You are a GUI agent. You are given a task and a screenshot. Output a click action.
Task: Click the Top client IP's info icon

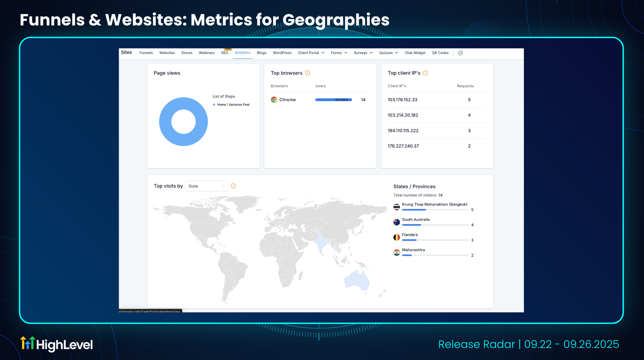pyautogui.click(x=425, y=73)
